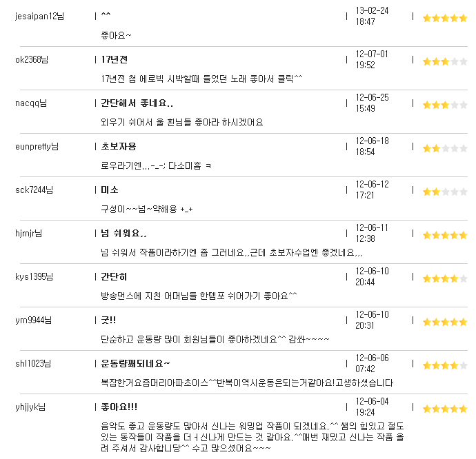
Task: Select username eunpretty님
Action: (37, 147)
